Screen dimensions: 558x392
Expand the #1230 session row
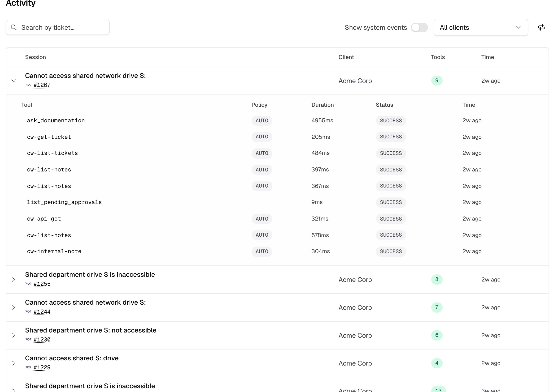pyautogui.click(x=14, y=336)
